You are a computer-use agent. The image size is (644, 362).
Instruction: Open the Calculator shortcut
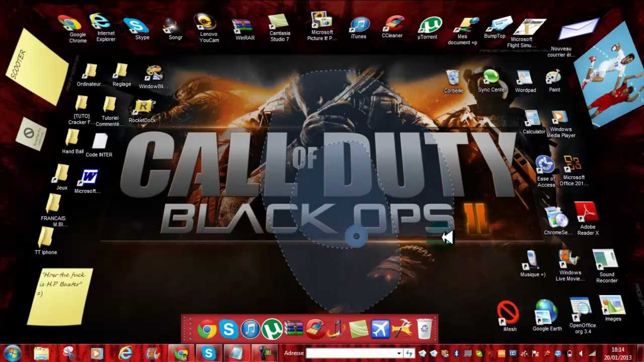[532, 119]
